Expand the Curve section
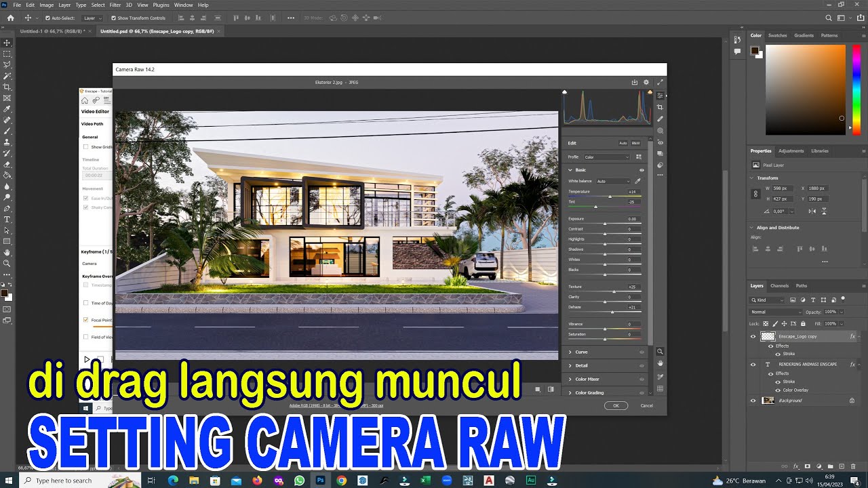The image size is (868, 488). 570,352
